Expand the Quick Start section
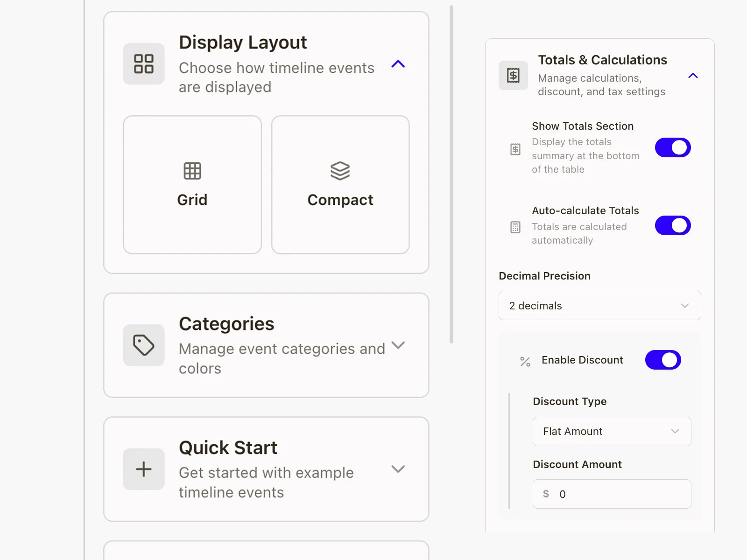747x560 pixels. pos(398,469)
